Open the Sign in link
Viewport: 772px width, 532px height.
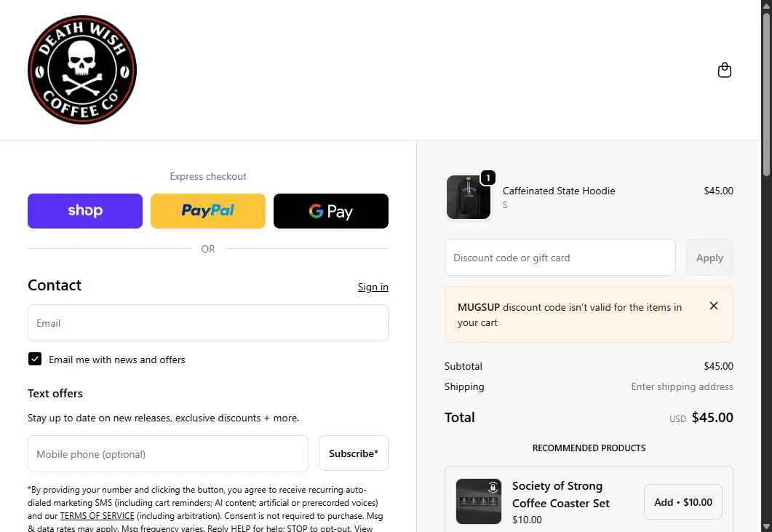[373, 287]
